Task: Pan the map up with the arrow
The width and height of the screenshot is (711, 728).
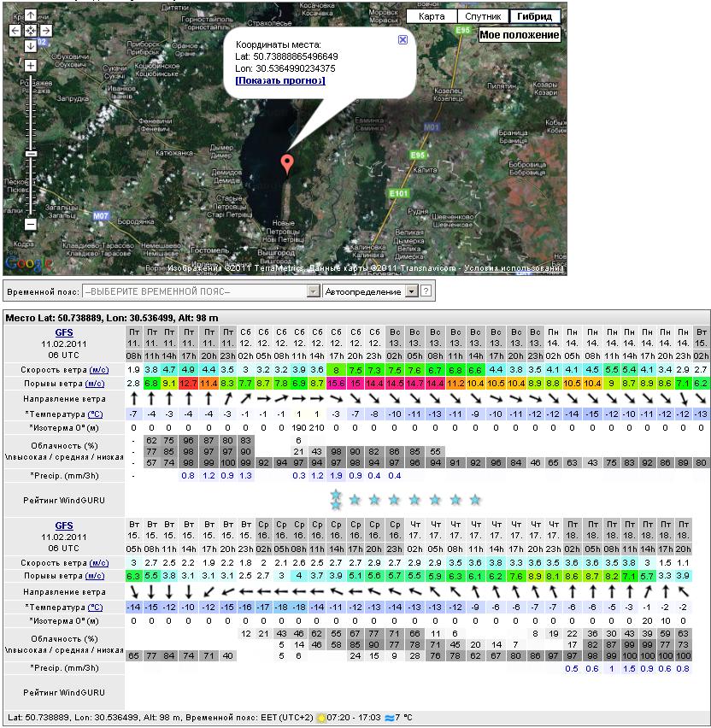Action: (x=30, y=15)
